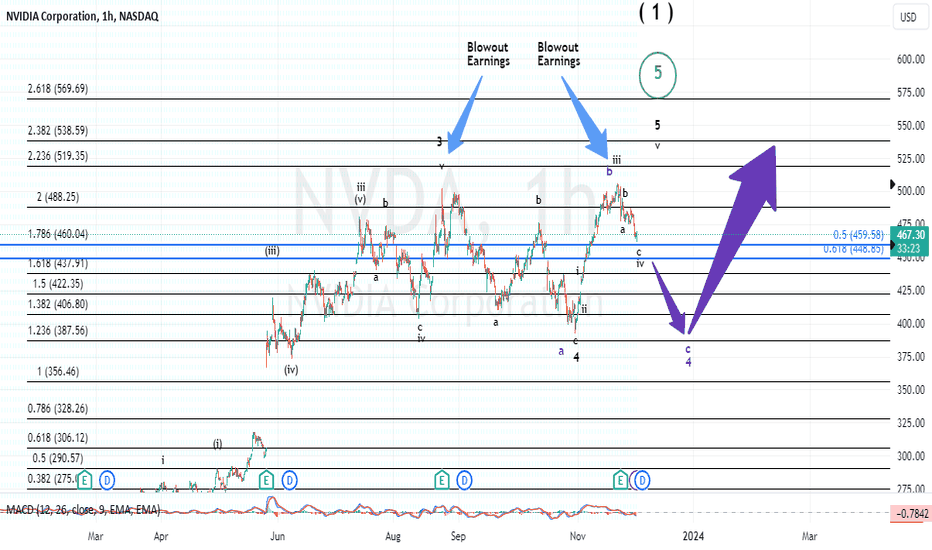This screenshot has height=550, width=932.
Task: Click the 350.00 price axis label
Action: tap(911, 389)
